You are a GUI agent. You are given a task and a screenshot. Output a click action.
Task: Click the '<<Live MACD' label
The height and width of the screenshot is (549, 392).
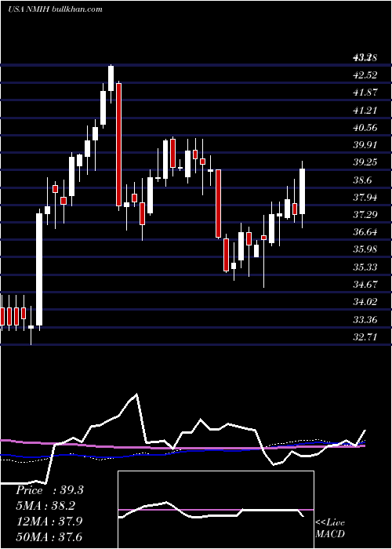pyautogui.click(x=330, y=529)
